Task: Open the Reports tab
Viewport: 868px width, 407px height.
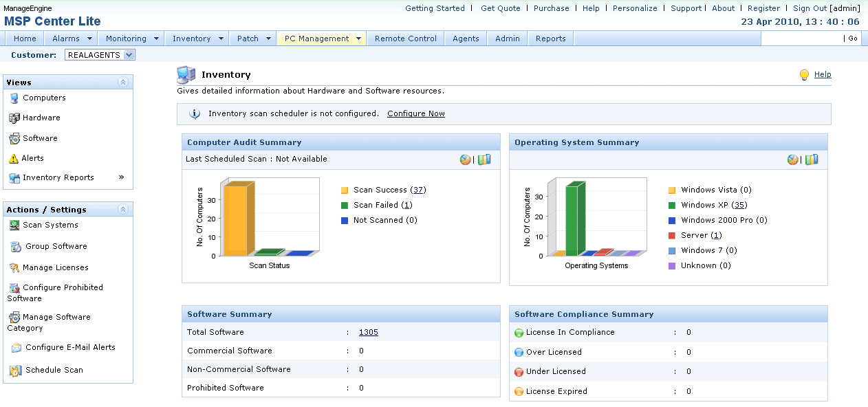Action: point(550,39)
